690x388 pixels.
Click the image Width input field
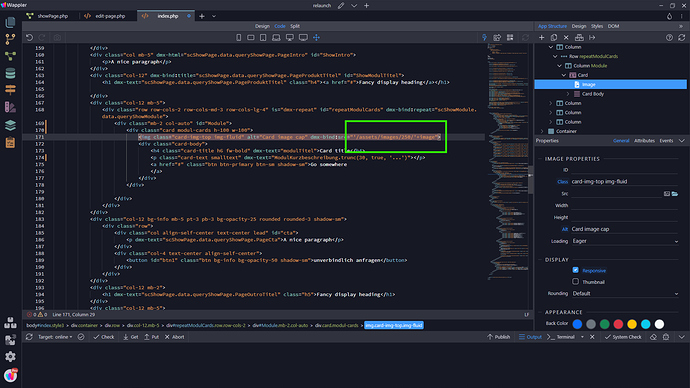(625, 205)
